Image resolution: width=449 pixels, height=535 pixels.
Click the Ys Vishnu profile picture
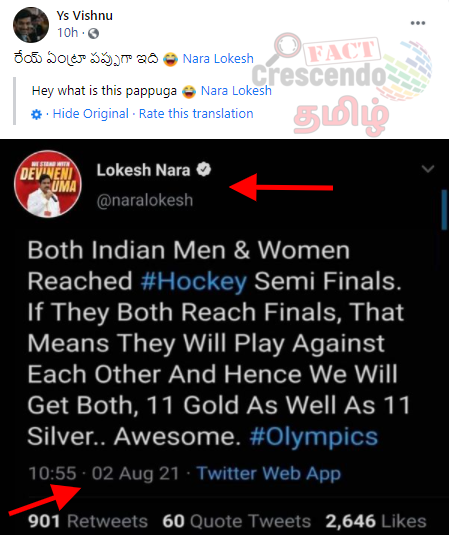31,25
